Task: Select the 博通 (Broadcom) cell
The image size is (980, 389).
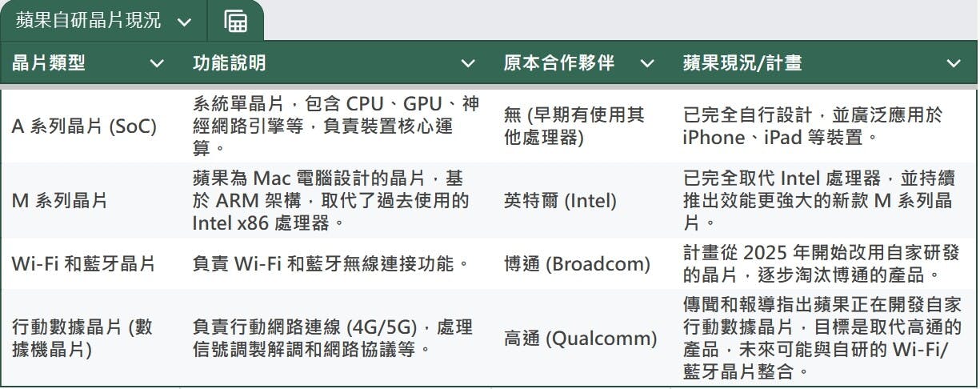Action: [x=582, y=263]
